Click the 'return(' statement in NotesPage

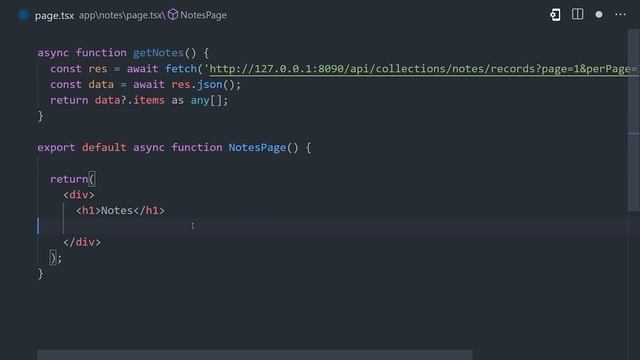pyautogui.click(x=73, y=179)
